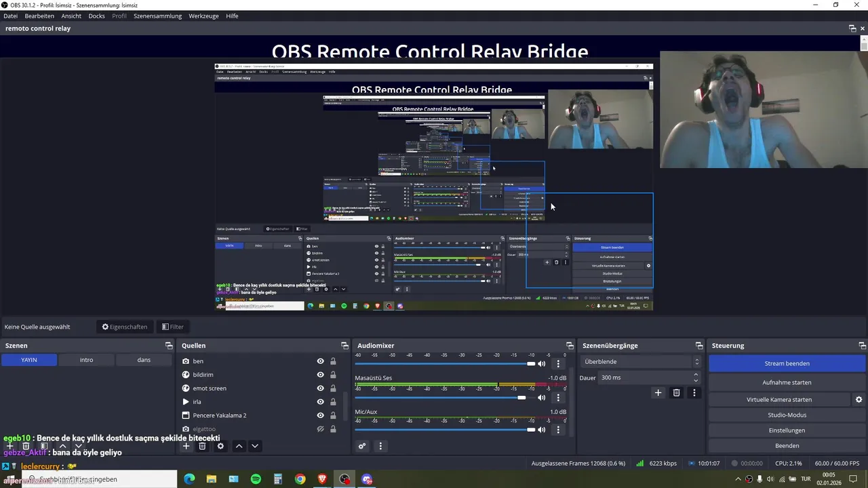Undock the Quellen panel
The image size is (868, 488).
[344, 346]
